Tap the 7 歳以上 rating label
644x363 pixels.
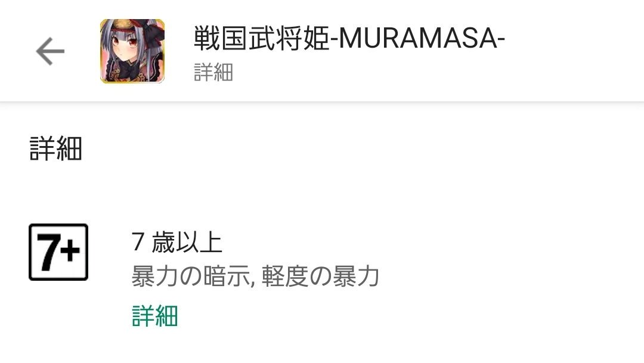177,242
